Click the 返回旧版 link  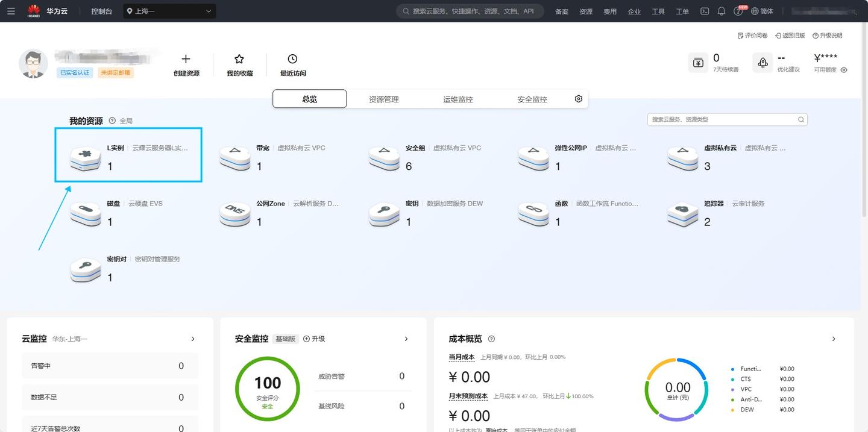[790, 36]
